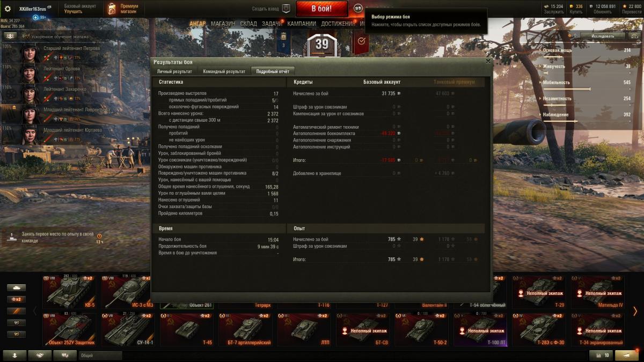Open the ДОСТИЖЕНИЯ menu tab

tap(338, 24)
